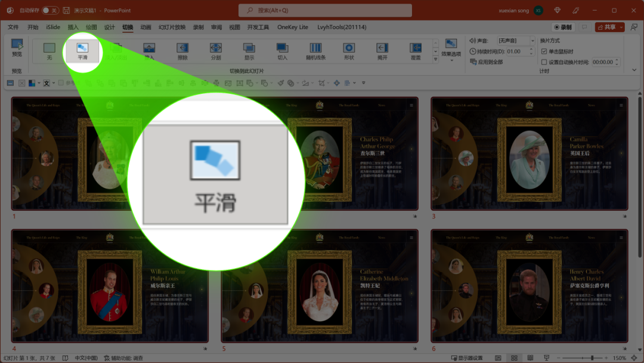This screenshot has width=644, height=363.
Task: Apply the 揭开 (Uncover) transition
Action: tap(382, 51)
